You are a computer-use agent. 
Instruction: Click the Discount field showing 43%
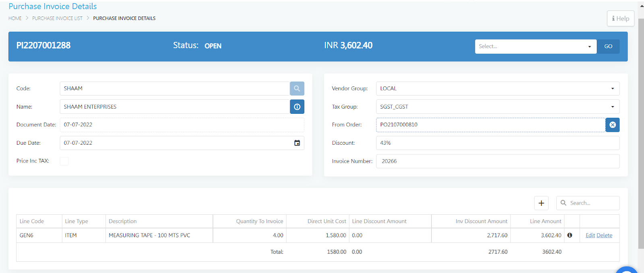coord(497,143)
